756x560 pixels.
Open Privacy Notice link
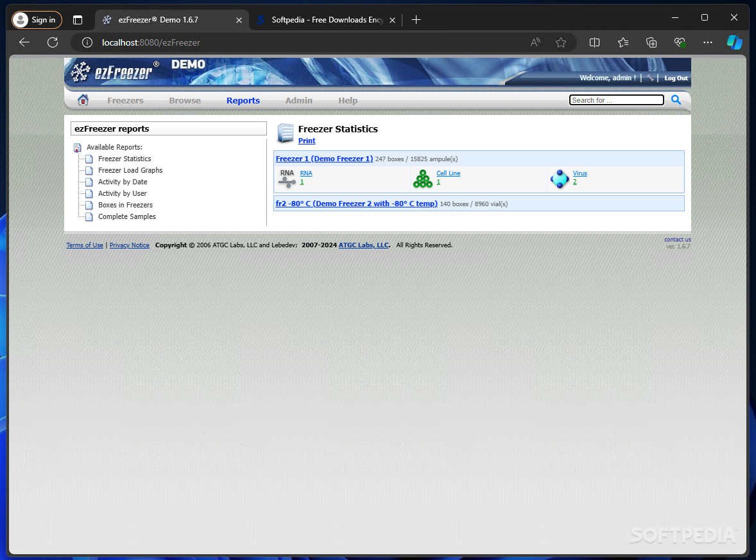click(x=129, y=245)
